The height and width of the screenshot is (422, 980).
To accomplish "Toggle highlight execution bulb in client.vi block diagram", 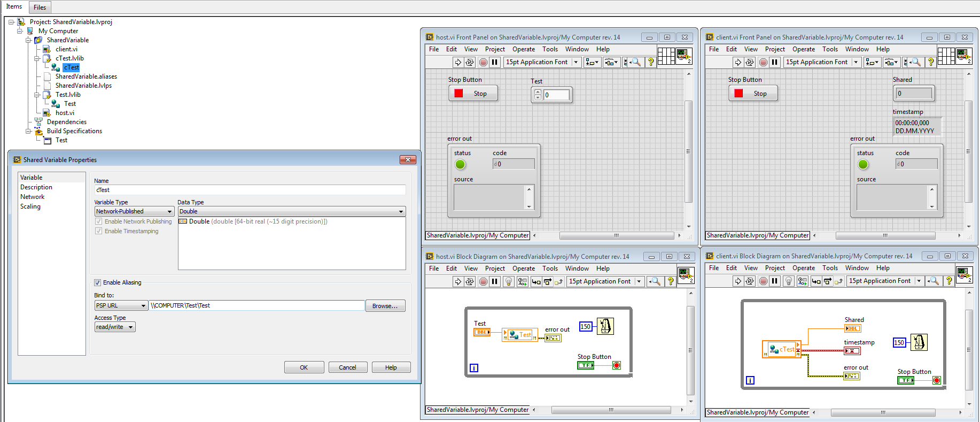I will tap(788, 281).
